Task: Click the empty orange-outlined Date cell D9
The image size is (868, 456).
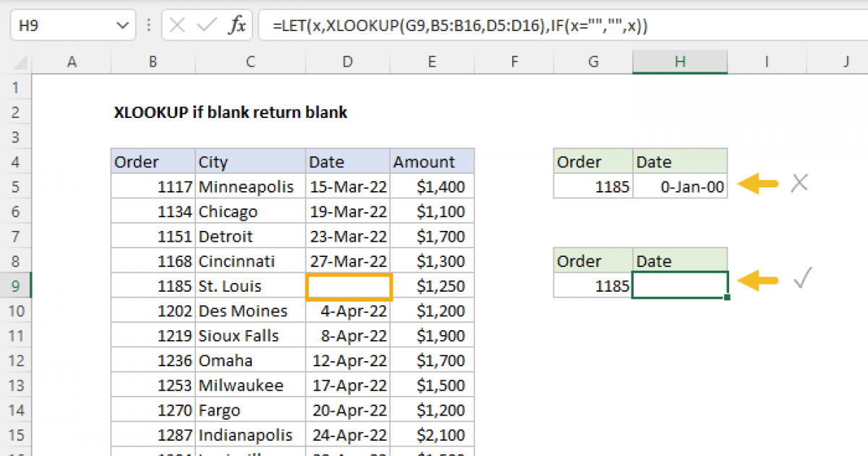Action: point(349,287)
